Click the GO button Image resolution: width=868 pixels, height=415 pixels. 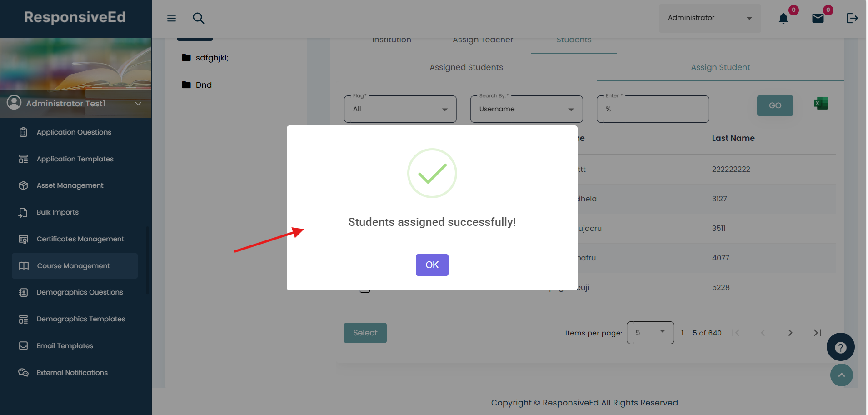click(775, 105)
